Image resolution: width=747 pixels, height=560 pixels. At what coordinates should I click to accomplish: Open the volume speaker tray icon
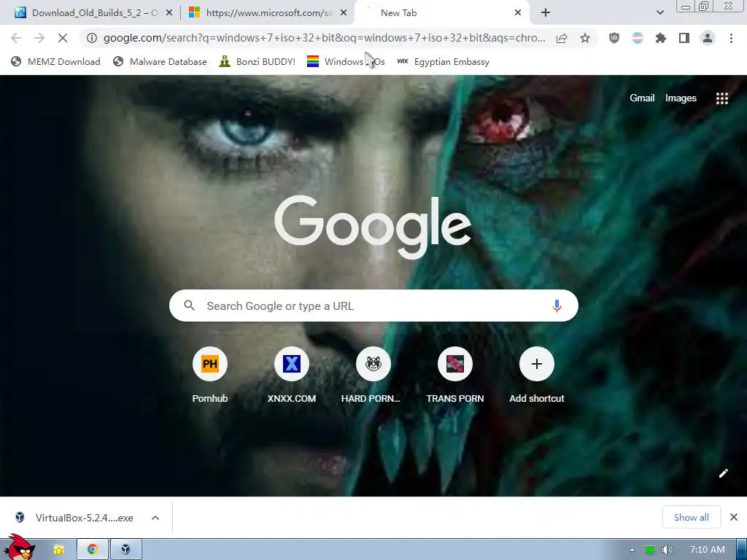click(x=667, y=550)
